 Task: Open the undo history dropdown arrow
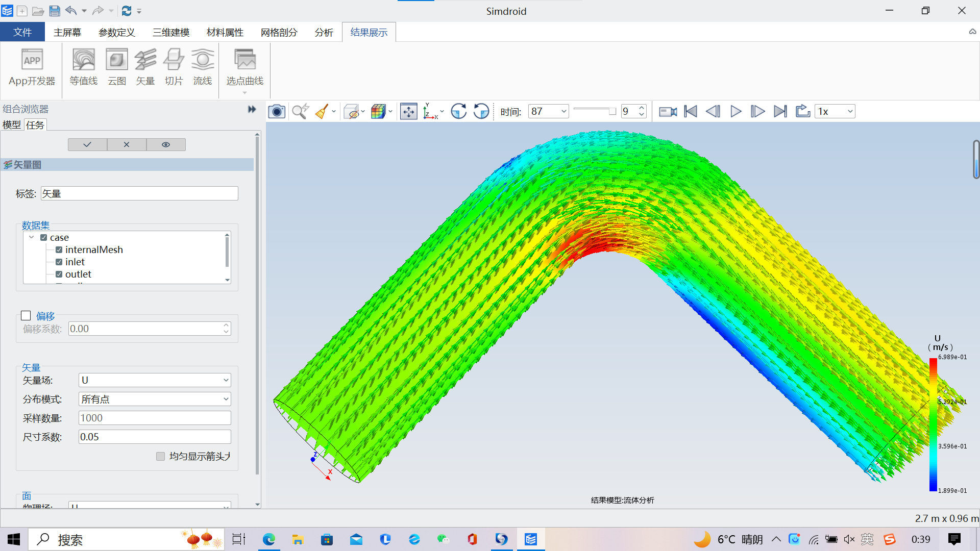coord(84,11)
